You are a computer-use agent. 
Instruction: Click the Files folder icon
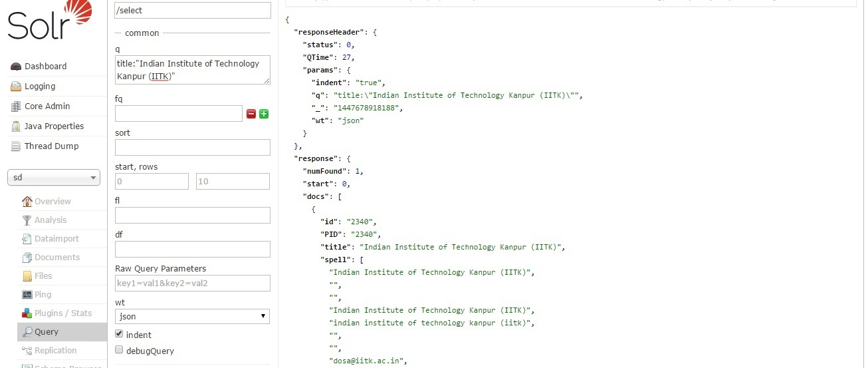pos(27,276)
